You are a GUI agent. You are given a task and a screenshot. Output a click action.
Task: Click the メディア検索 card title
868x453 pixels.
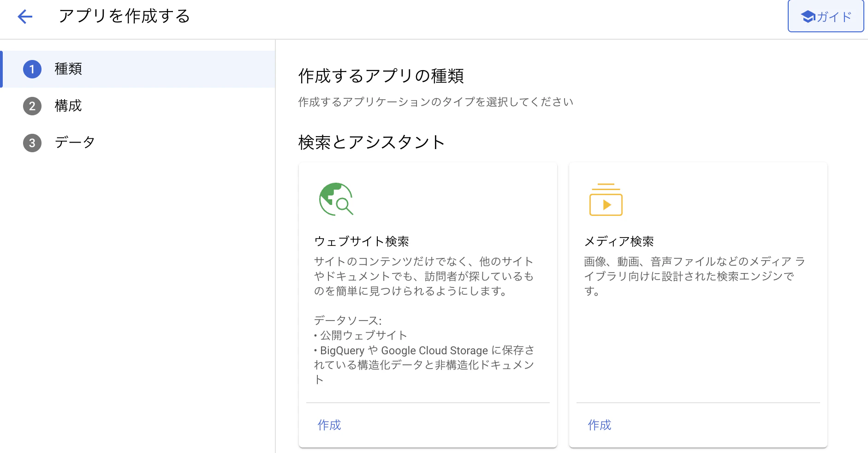pyautogui.click(x=619, y=241)
